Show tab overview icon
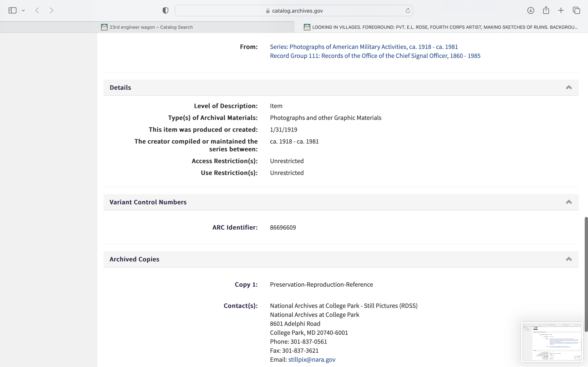Screen dimensions: 588x367 [576, 10]
